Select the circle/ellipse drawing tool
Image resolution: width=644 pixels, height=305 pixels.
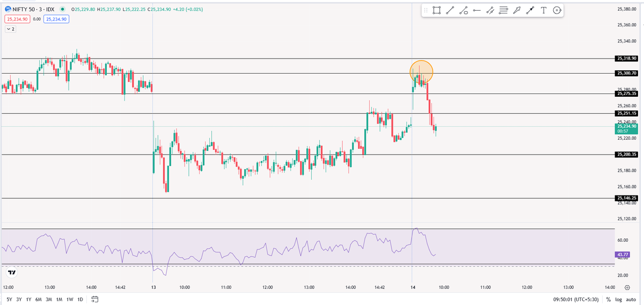click(x=557, y=10)
